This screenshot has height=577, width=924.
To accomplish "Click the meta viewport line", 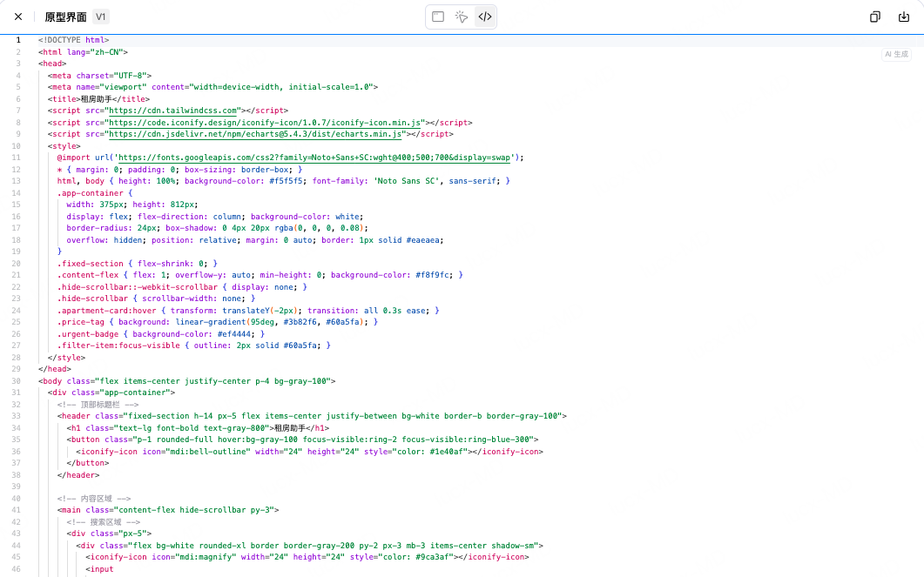I will point(212,87).
